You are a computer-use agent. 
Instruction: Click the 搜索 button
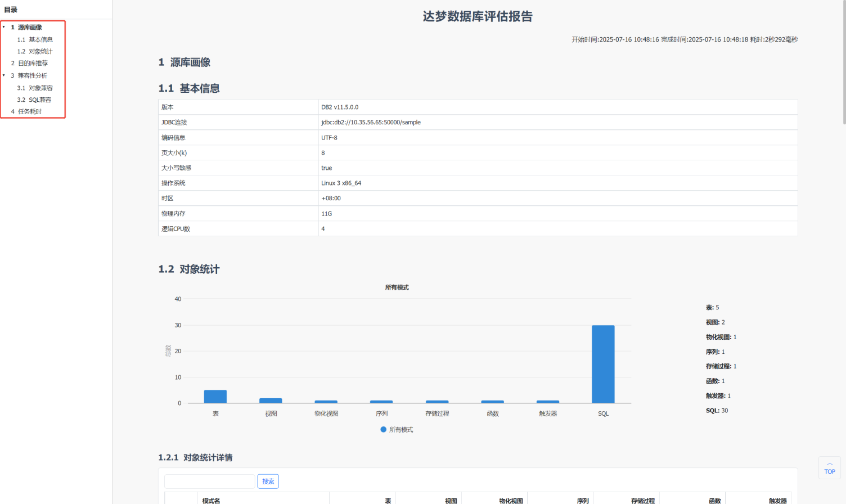point(268,481)
